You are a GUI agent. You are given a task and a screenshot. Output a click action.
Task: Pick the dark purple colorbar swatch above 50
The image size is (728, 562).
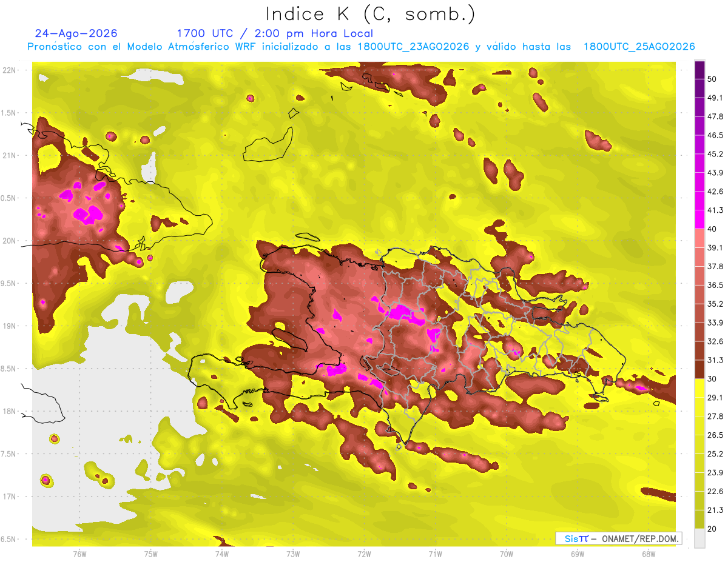(x=699, y=70)
